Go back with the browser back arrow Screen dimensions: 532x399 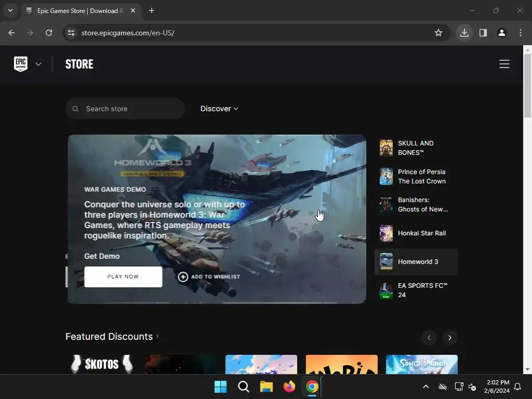pyautogui.click(x=11, y=33)
